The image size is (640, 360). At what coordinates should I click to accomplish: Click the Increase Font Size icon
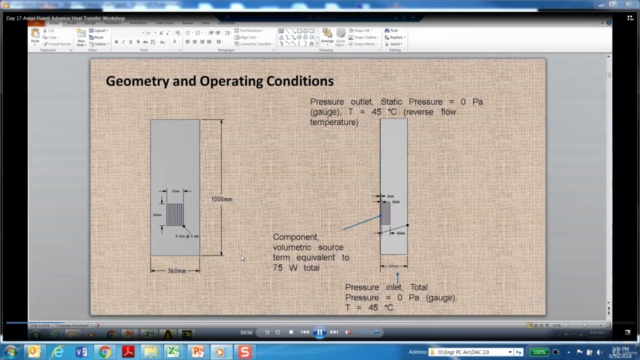coord(161,33)
